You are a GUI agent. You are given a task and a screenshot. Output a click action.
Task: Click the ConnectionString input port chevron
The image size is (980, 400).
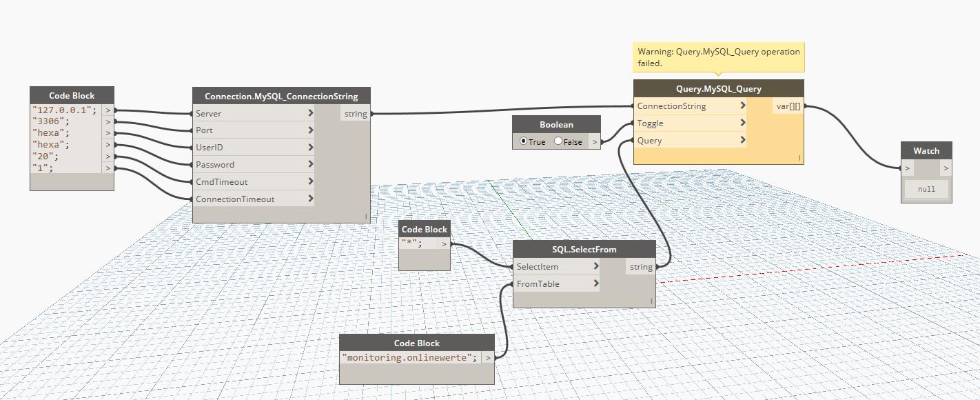(742, 106)
